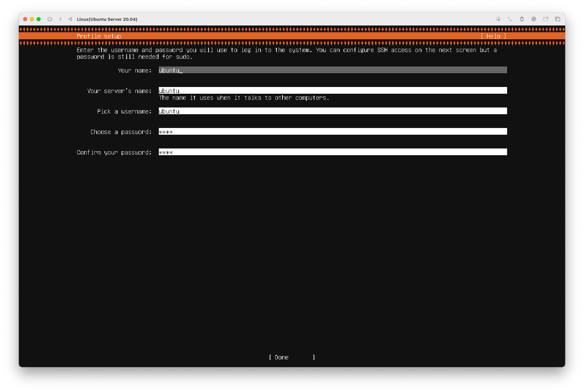Enter full screen with diagonal arrows icon
This screenshot has height=392, width=584.
[x=510, y=19]
